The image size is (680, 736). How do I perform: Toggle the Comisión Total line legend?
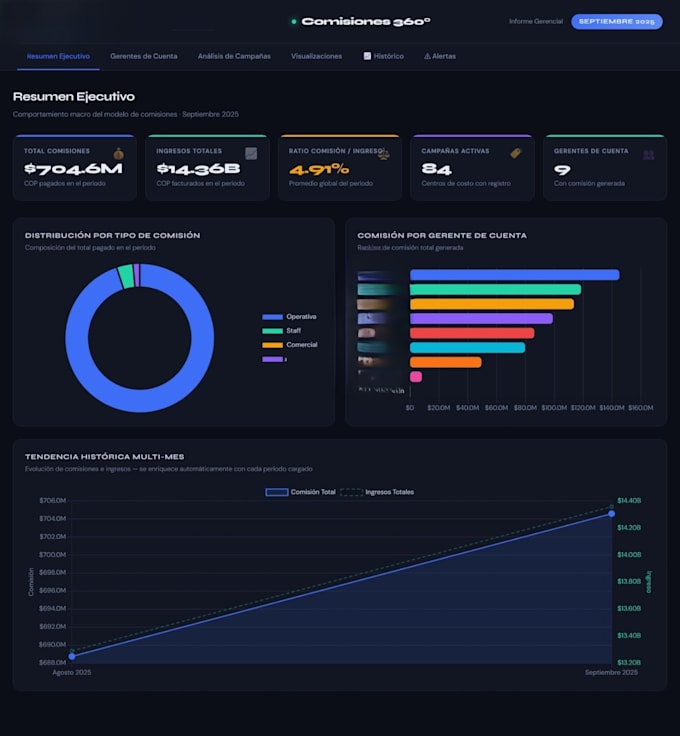pyautogui.click(x=300, y=492)
